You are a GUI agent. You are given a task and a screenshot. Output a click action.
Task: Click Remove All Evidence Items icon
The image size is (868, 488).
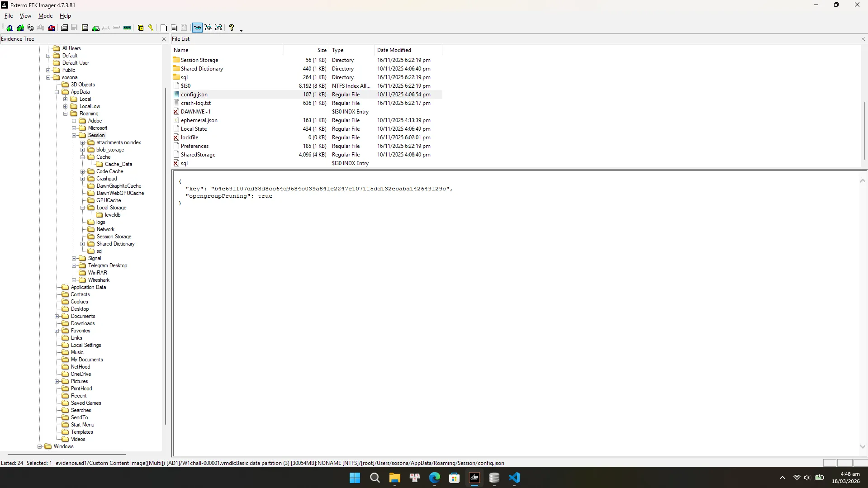[x=52, y=28]
